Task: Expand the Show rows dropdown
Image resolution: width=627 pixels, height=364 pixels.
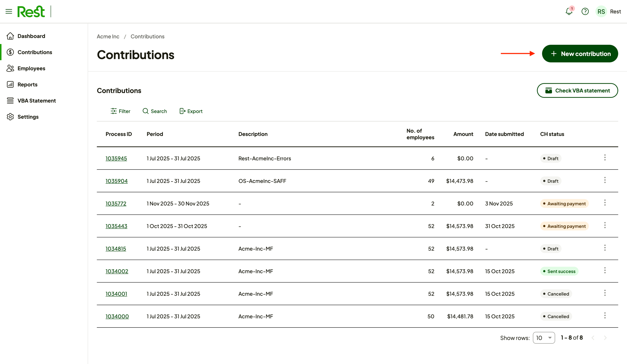Action: [x=544, y=338]
